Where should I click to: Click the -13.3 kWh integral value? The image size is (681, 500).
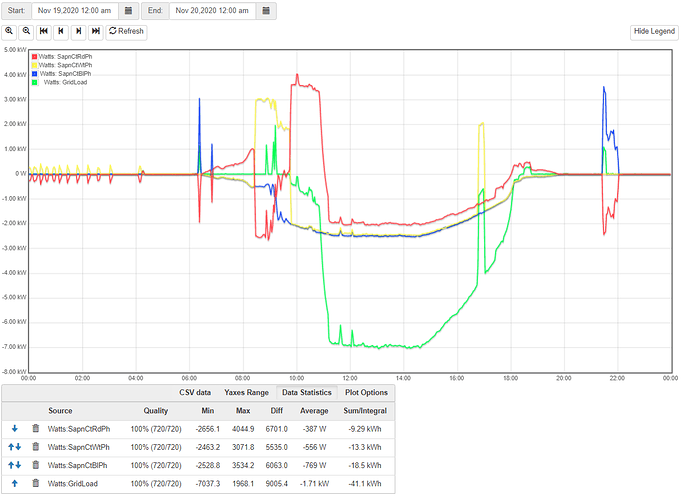pyautogui.click(x=365, y=447)
